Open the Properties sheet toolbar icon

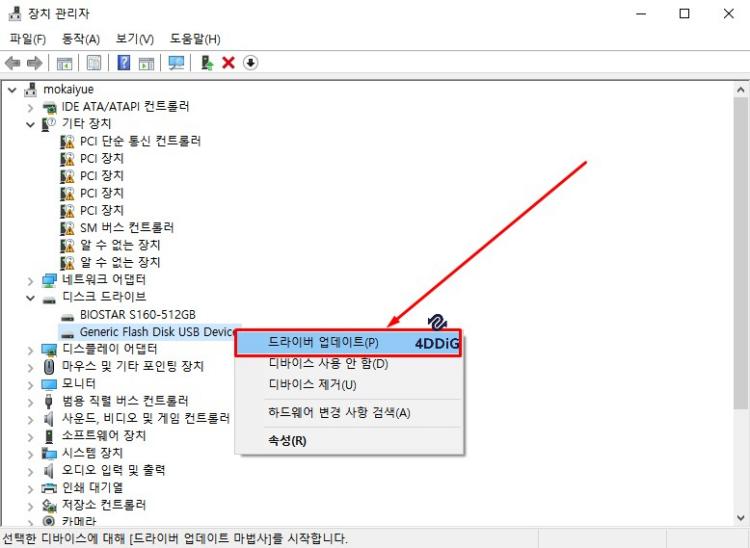tap(93, 63)
